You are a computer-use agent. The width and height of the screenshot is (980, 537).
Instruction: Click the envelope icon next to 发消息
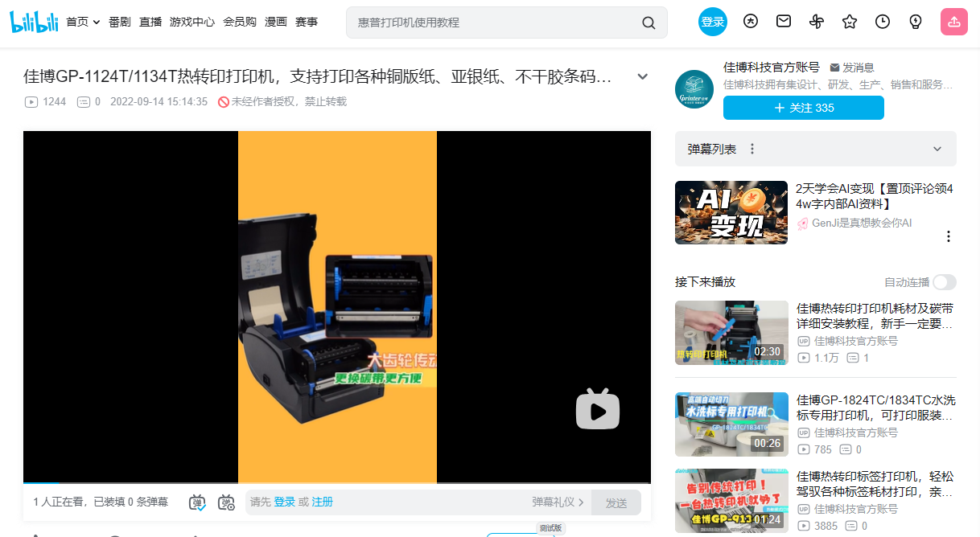click(x=834, y=68)
